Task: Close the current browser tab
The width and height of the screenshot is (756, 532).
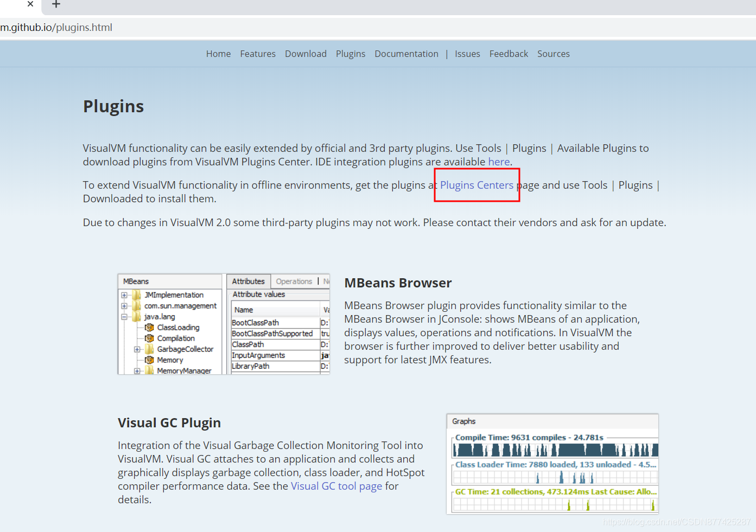Action: [x=30, y=4]
